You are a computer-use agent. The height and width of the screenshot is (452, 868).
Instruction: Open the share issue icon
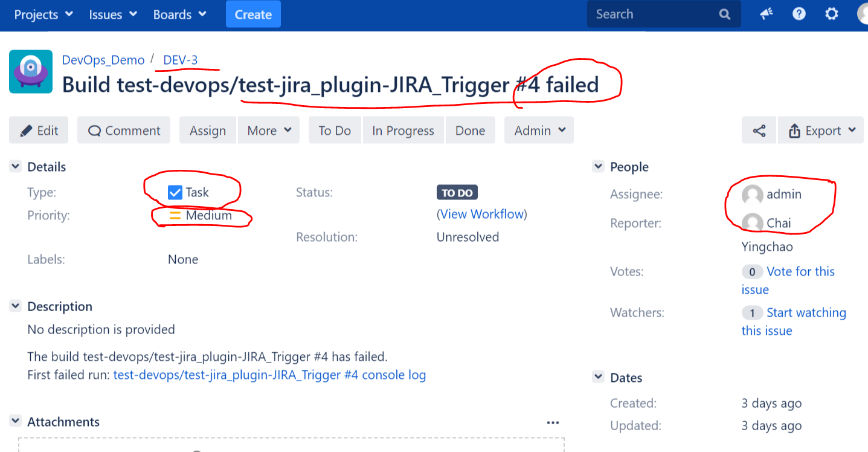click(759, 130)
